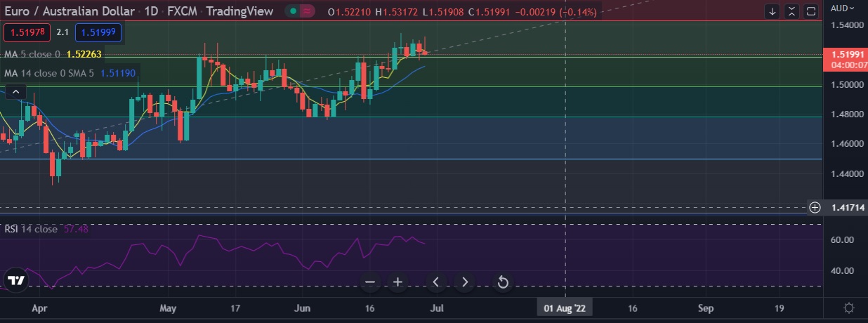Click the MA 14 value 1.51190
The width and height of the screenshot is (868, 323).
point(119,72)
